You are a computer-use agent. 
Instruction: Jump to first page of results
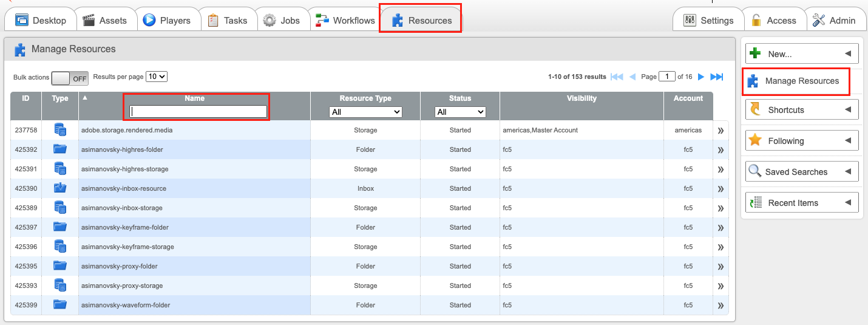[x=617, y=77]
